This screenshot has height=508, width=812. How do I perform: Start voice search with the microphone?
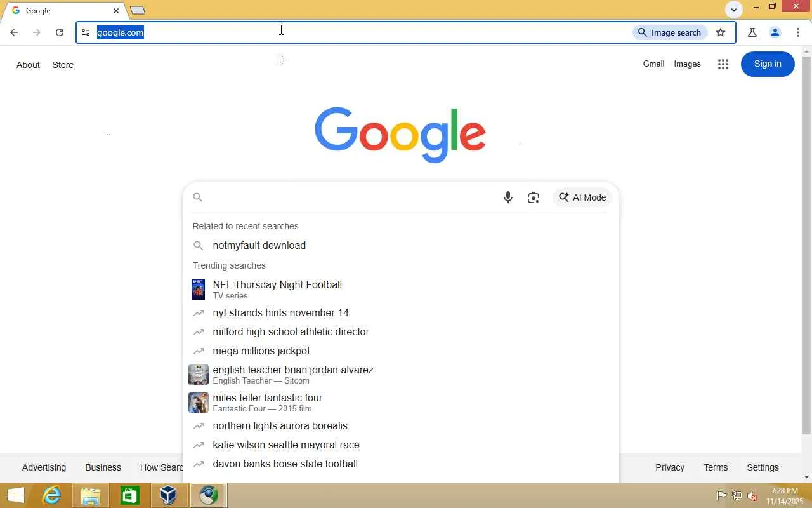point(507,197)
